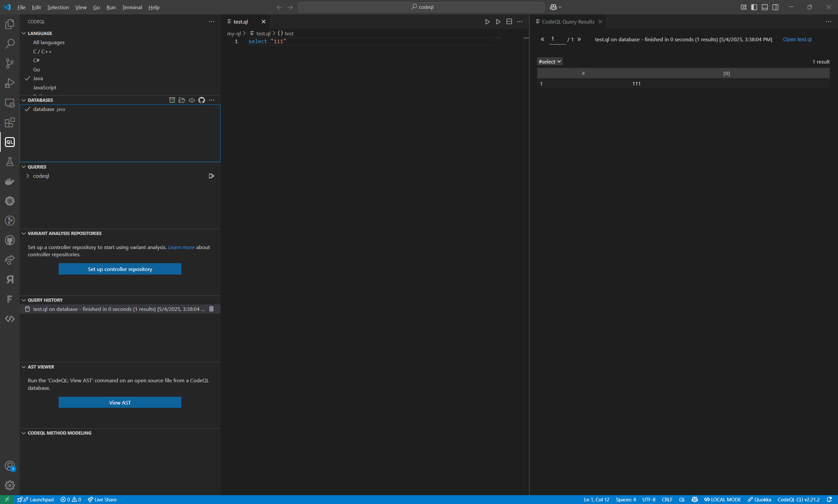The width and height of the screenshot is (838, 504).
Task: Go to next results page arrow
Action: pos(579,39)
